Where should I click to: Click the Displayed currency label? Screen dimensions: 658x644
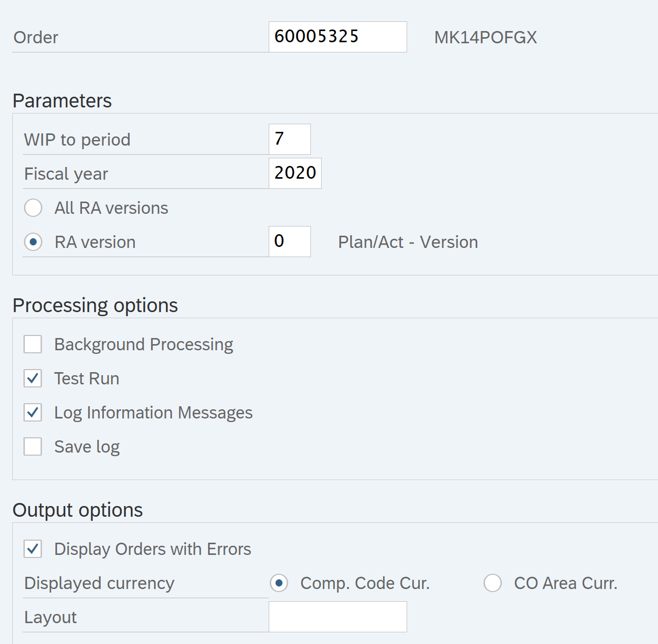(x=99, y=583)
